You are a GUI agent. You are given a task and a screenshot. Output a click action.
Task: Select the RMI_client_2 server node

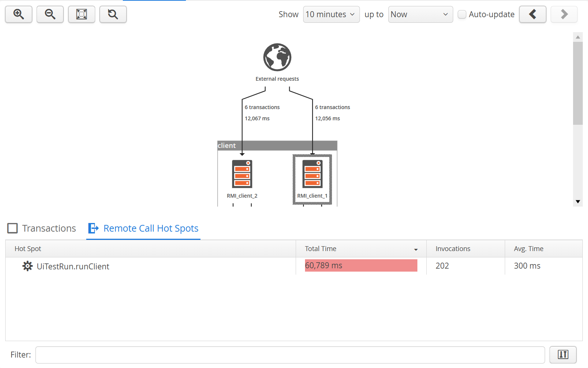[x=242, y=174]
